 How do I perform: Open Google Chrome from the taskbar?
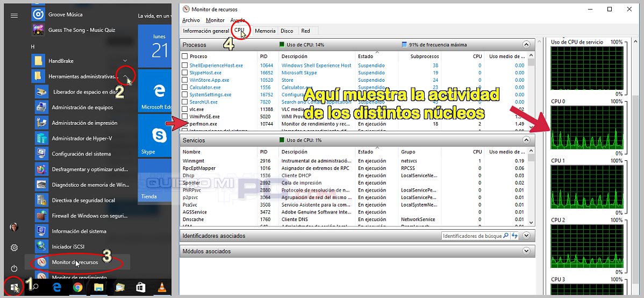77,287
